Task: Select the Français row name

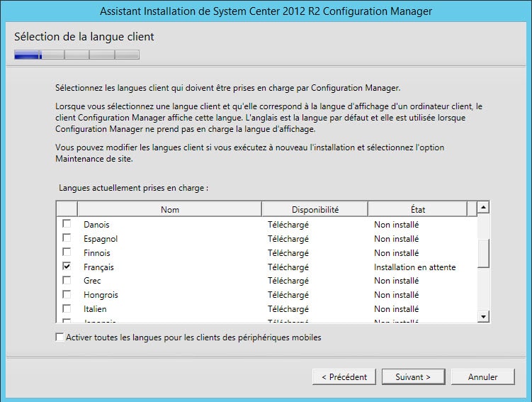Action: [x=98, y=267]
